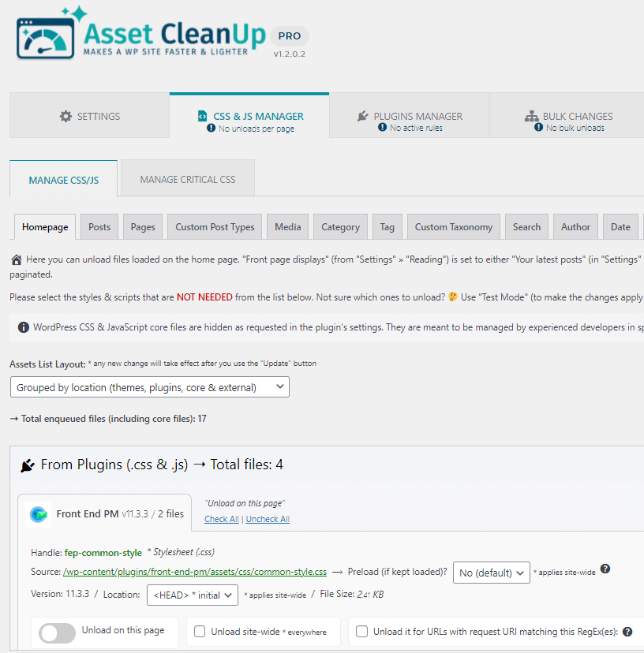Open the common-style.css source link
The image size is (644, 653).
click(x=194, y=572)
